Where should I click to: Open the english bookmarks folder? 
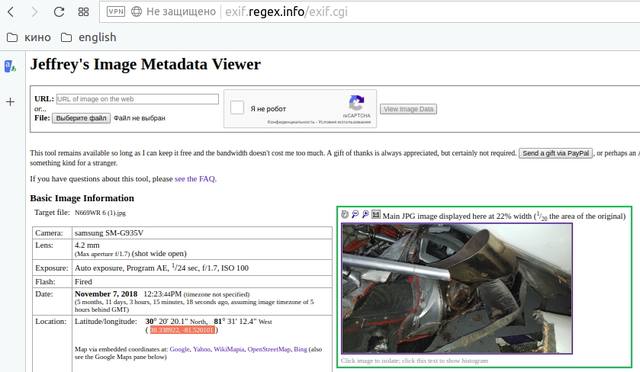[x=89, y=38]
